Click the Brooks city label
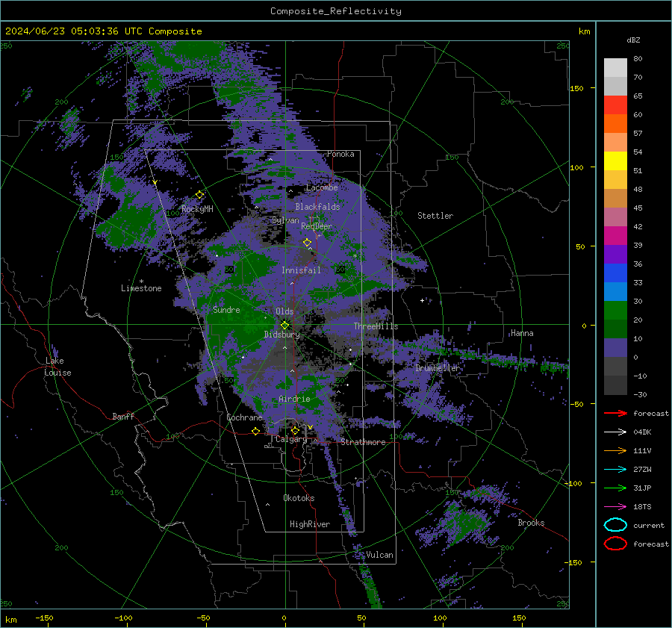The width and height of the screenshot is (672, 628). (531, 523)
